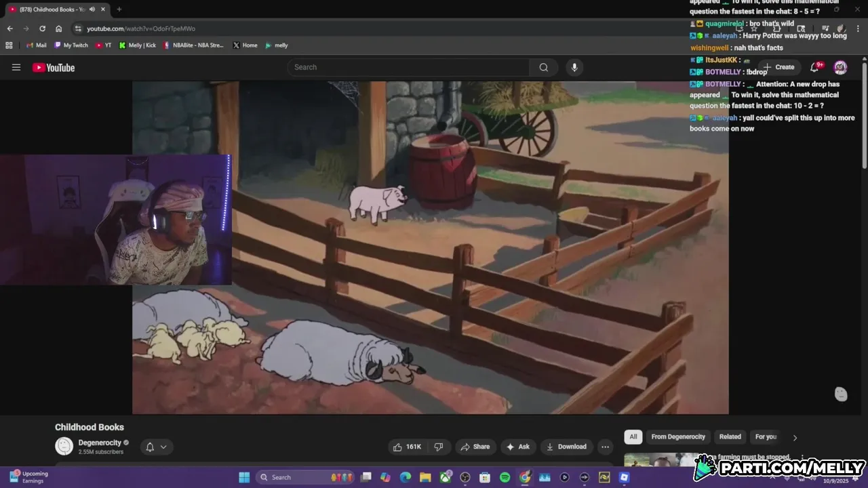Open Roblox from the taskbar
Viewport: 868px width, 488px height.
tap(624, 477)
